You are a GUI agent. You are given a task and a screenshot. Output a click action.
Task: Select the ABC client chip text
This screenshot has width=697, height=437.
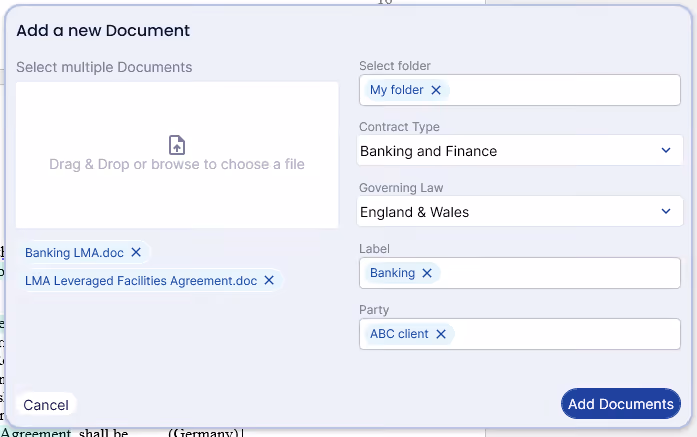pos(399,333)
